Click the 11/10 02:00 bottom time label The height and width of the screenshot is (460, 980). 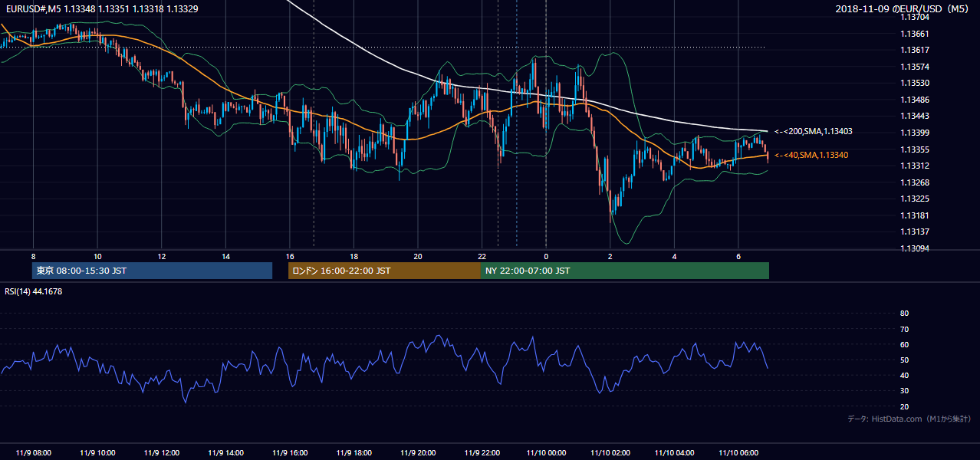coord(610,453)
